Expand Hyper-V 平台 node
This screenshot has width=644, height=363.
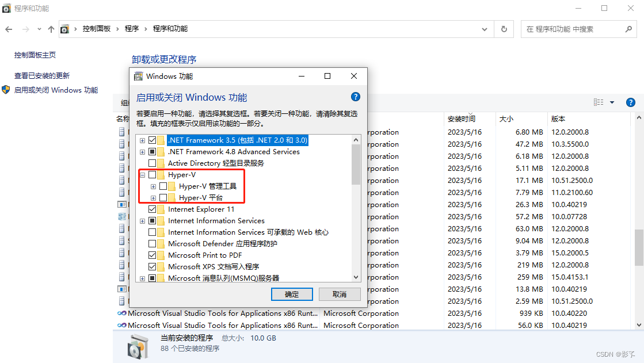point(153,198)
